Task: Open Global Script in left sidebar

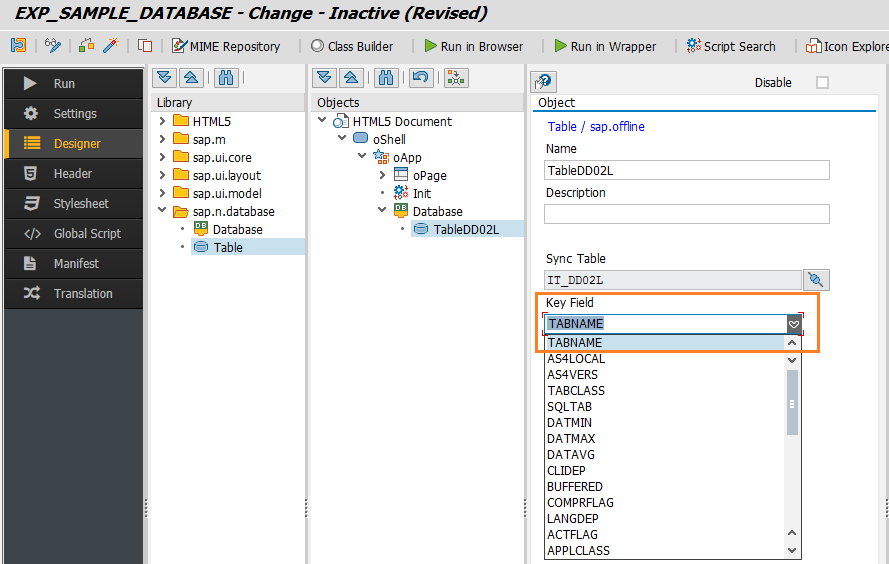Action: [x=74, y=234]
